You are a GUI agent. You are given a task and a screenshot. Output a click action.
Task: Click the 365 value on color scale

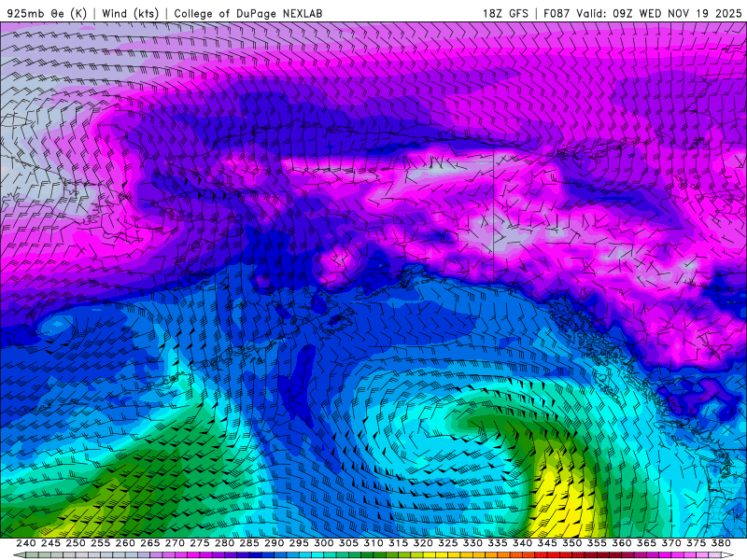click(646, 543)
